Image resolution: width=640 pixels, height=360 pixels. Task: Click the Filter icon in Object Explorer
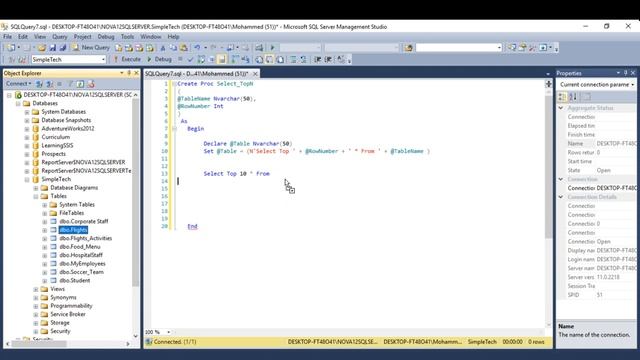click(x=70, y=84)
